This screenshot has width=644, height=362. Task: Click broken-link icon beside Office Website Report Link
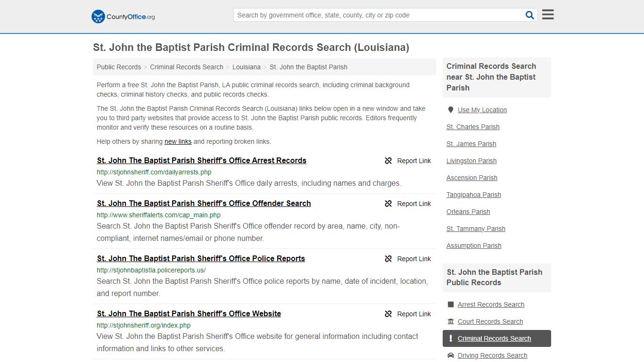[x=388, y=314]
